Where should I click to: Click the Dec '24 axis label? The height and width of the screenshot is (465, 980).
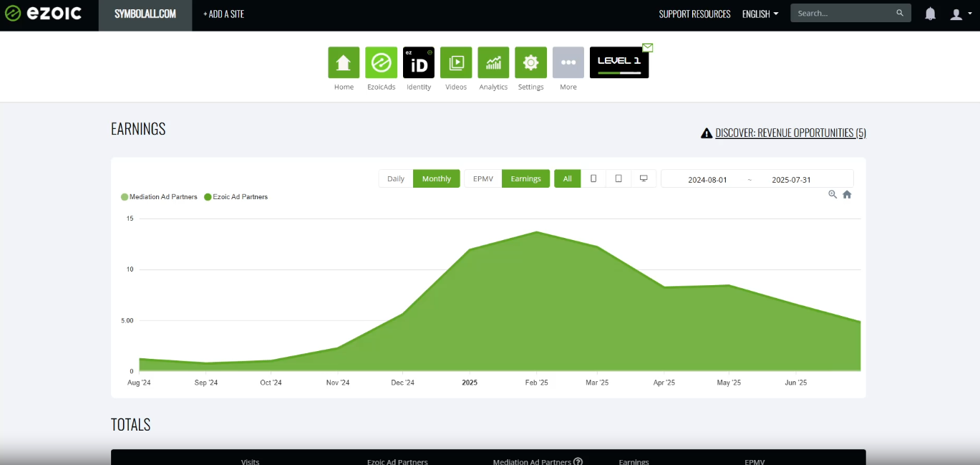pos(402,383)
